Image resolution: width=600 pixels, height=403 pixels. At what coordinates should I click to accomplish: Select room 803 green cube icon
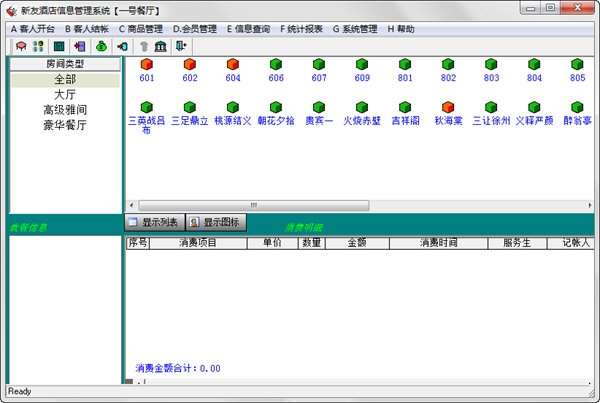(x=491, y=64)
